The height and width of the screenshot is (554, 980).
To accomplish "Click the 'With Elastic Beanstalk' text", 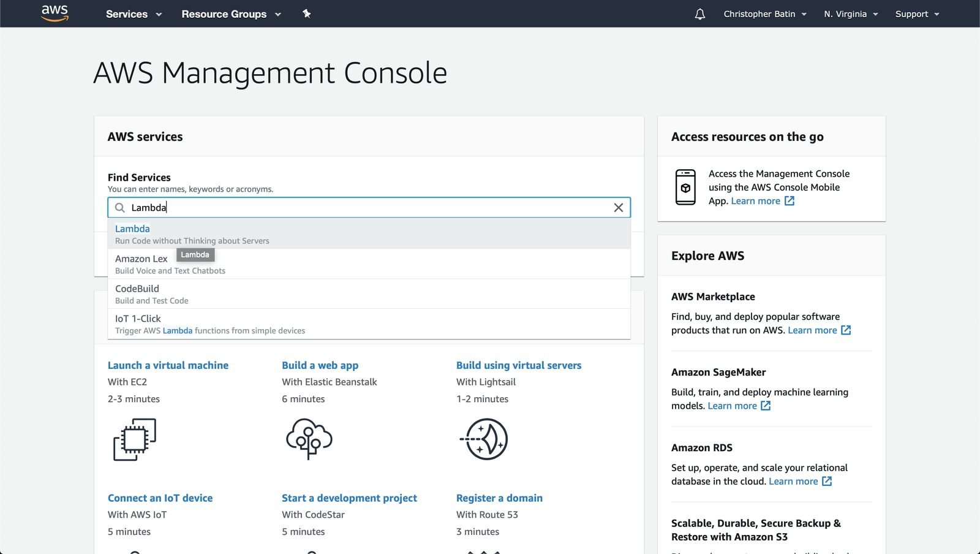I will [x=330, y=382].
